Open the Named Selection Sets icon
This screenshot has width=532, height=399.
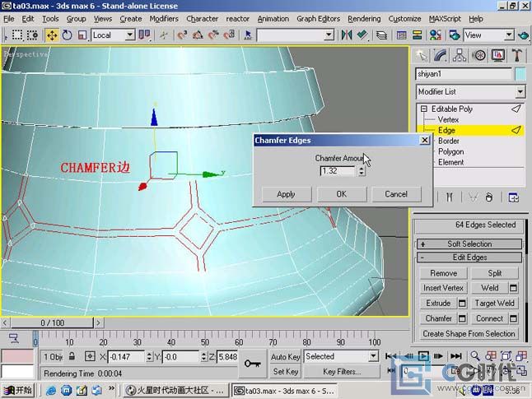[x=248, y=35]
